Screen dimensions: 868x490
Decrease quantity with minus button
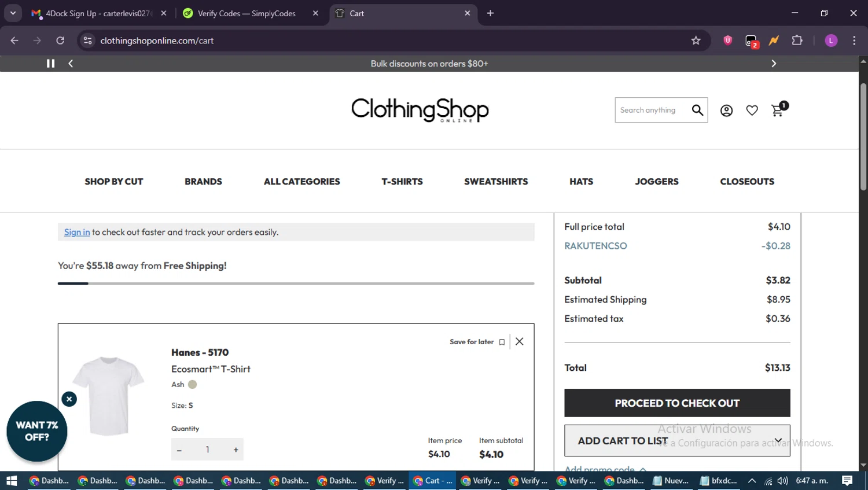click(x=179, y=450)
